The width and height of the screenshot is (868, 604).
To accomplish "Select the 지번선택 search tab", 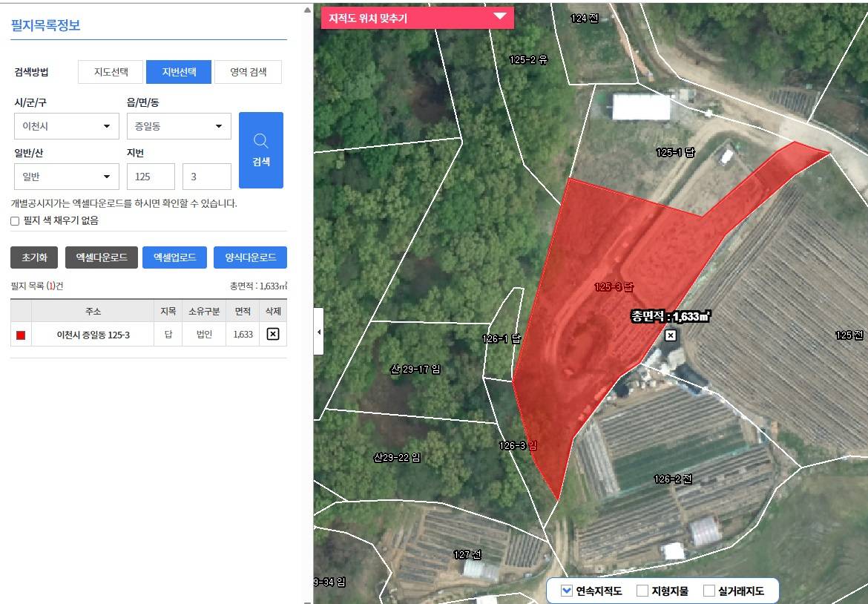I will tap(179, 72).
